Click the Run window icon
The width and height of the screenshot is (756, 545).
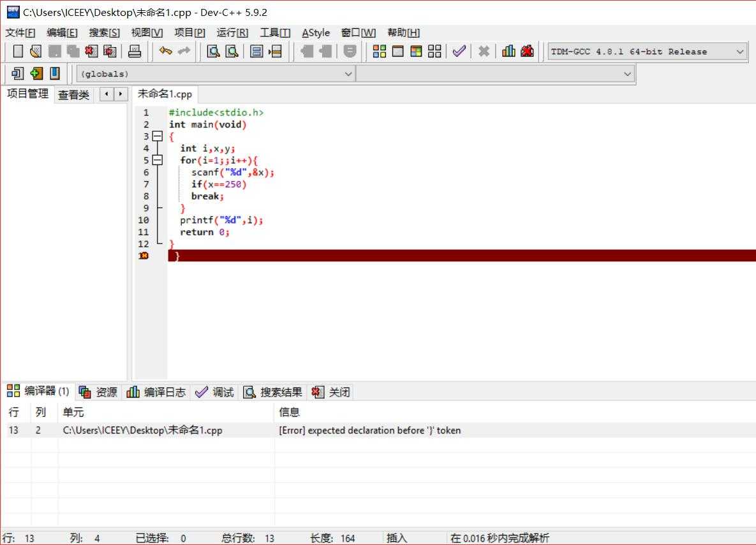click(397, 51)
